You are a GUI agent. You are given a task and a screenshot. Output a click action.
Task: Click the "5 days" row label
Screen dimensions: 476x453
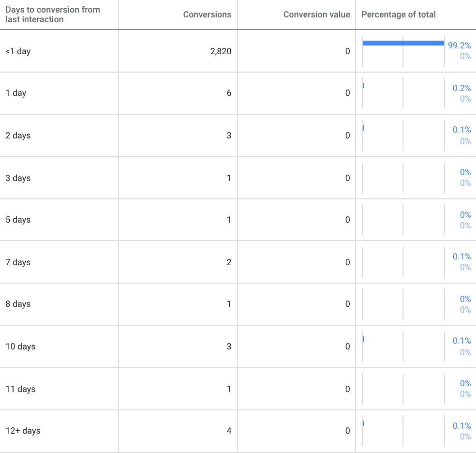(18, 220)
